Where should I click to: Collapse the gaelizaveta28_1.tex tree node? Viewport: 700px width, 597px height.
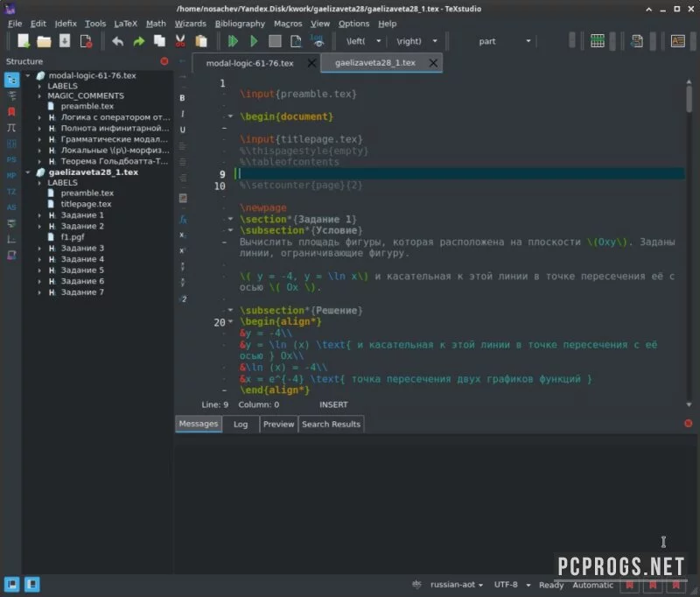28,172
